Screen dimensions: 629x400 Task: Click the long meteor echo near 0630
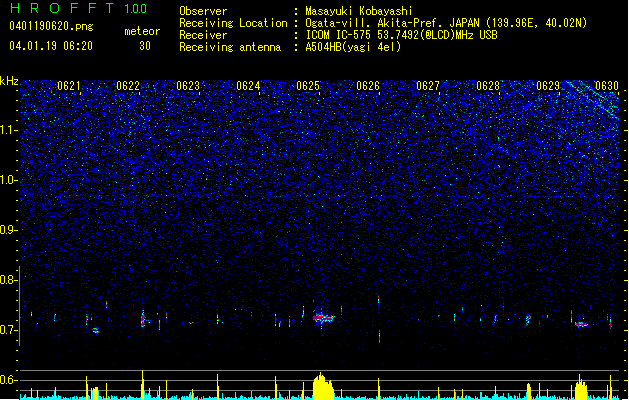point(581,324)
